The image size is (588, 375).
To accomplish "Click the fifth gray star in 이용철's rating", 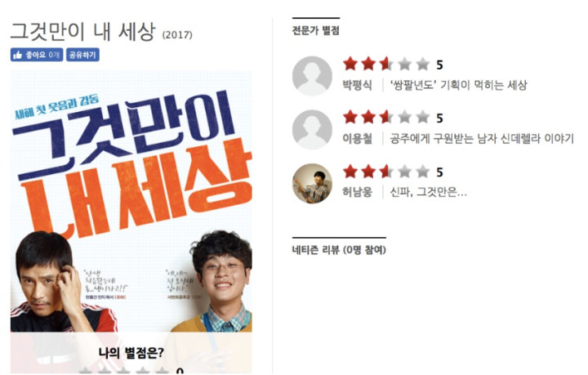I will pos(423,117).
